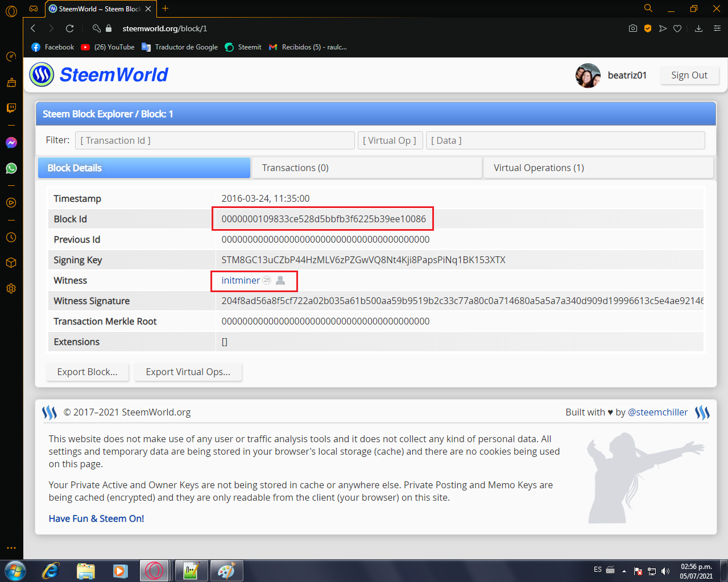Open the @steemchiller profile link
728x582 pixels.
[x=658, y=412]
